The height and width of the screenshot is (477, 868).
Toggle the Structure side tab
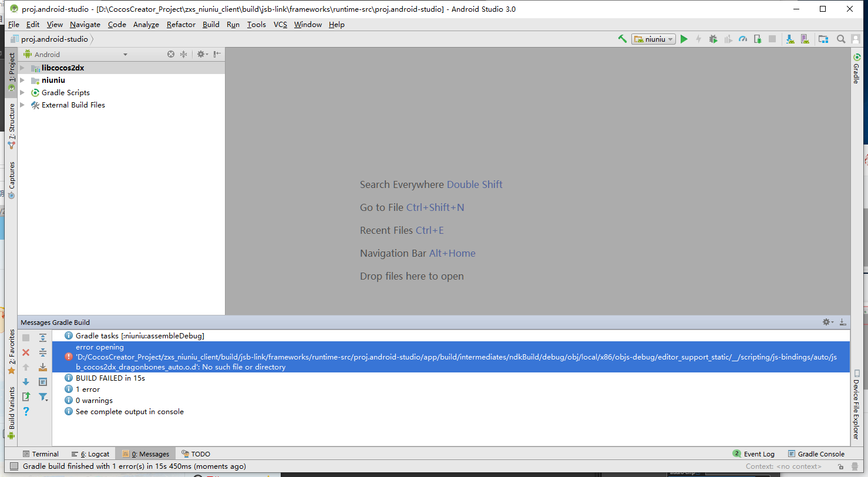11,126
